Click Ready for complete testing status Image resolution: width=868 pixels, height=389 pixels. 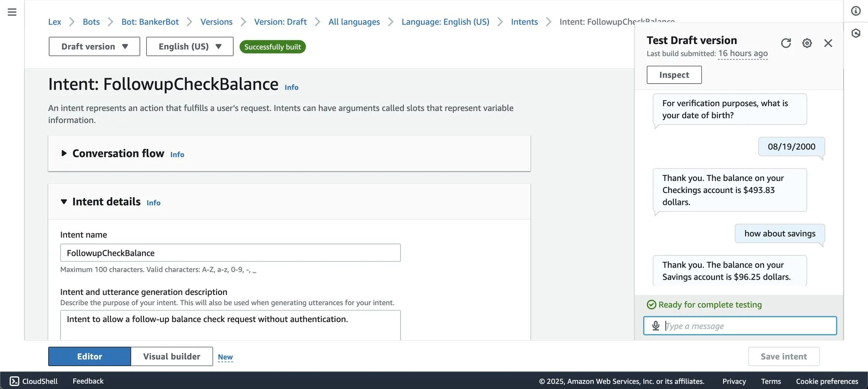pyautogui.click(x=704, y=305)
